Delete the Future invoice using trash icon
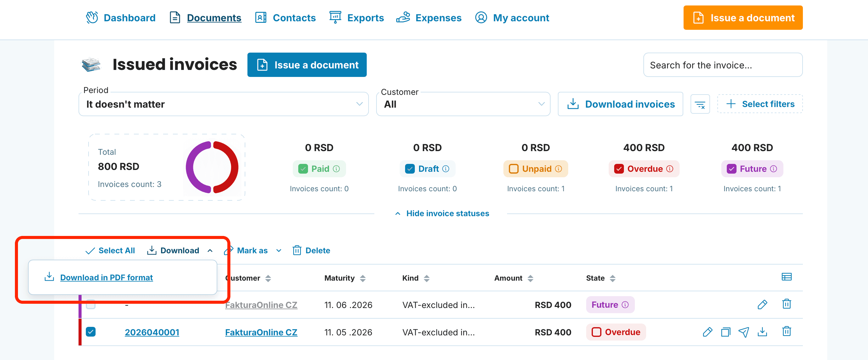Screen dimensions: 868x360 pyautogui.click(x=786, y=304)
